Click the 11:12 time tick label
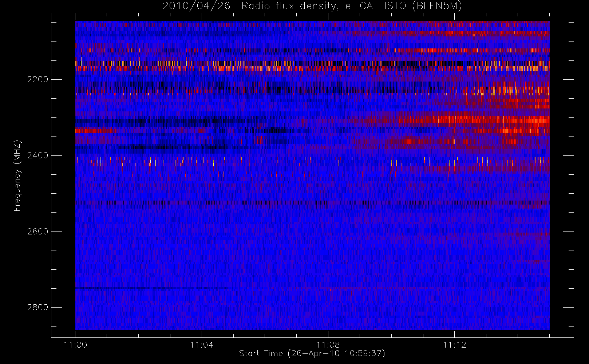Screen dimensions: 589x364 coord(454,345)
